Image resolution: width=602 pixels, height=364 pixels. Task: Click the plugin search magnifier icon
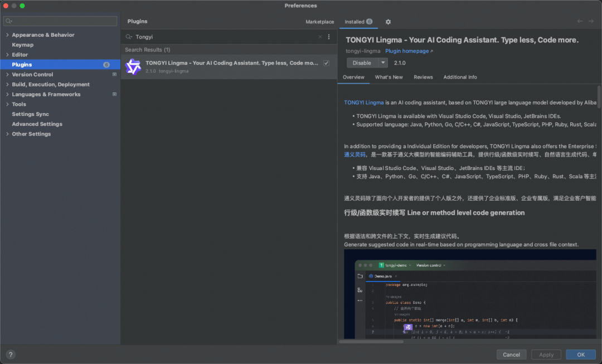[129, 37]
